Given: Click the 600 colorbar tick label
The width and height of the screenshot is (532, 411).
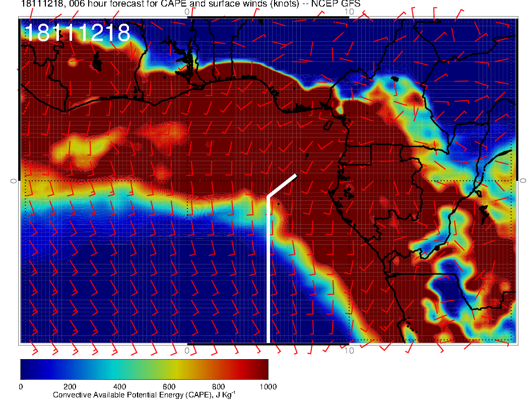Looking at the screenshot, I should point(169,387).
